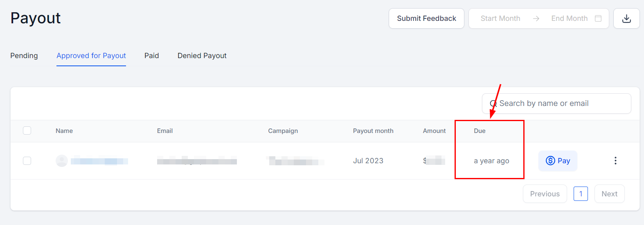Open the Start Month picker

pyautogui.click(x=500, y=18)
